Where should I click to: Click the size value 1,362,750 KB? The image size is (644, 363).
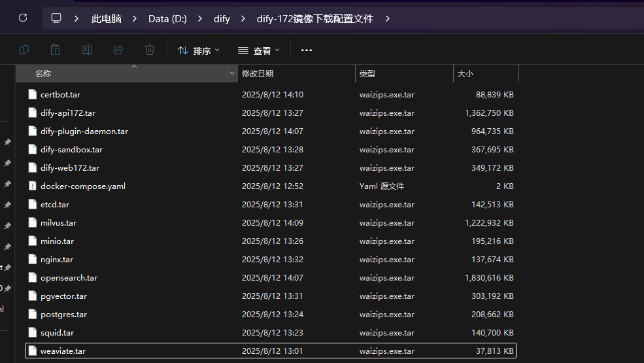coord(489,112)
